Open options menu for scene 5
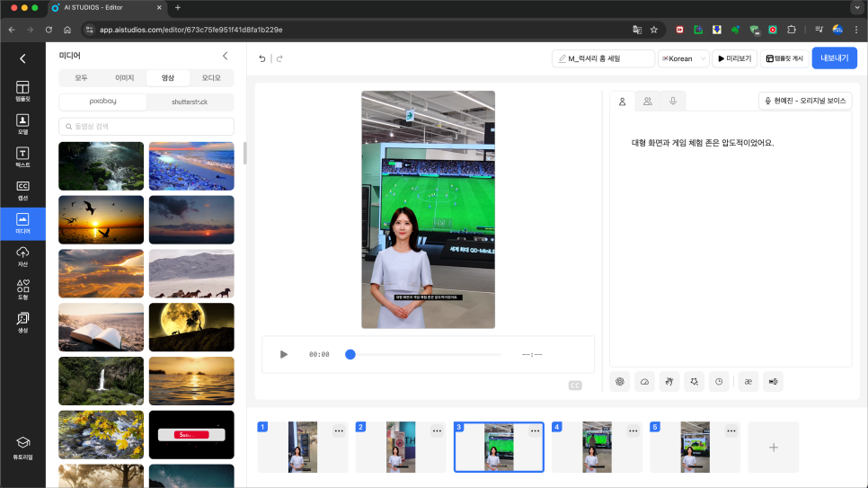 731,431
